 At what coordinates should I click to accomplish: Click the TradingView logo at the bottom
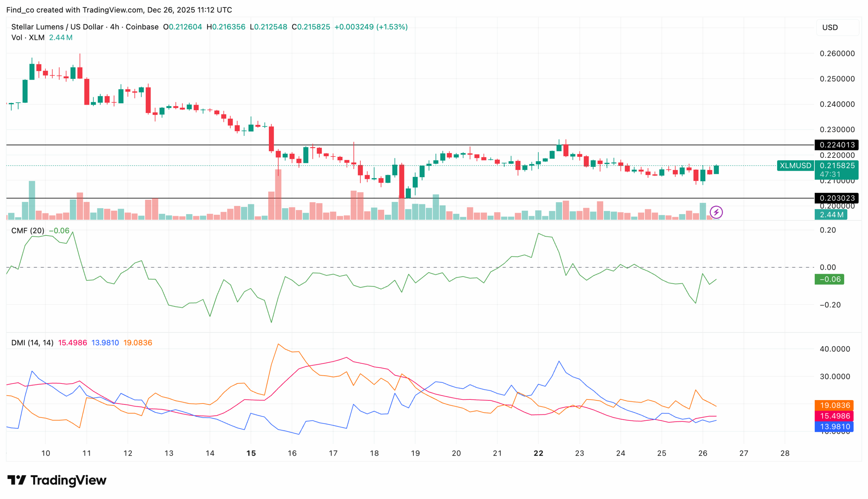click(x=57, y=480)
